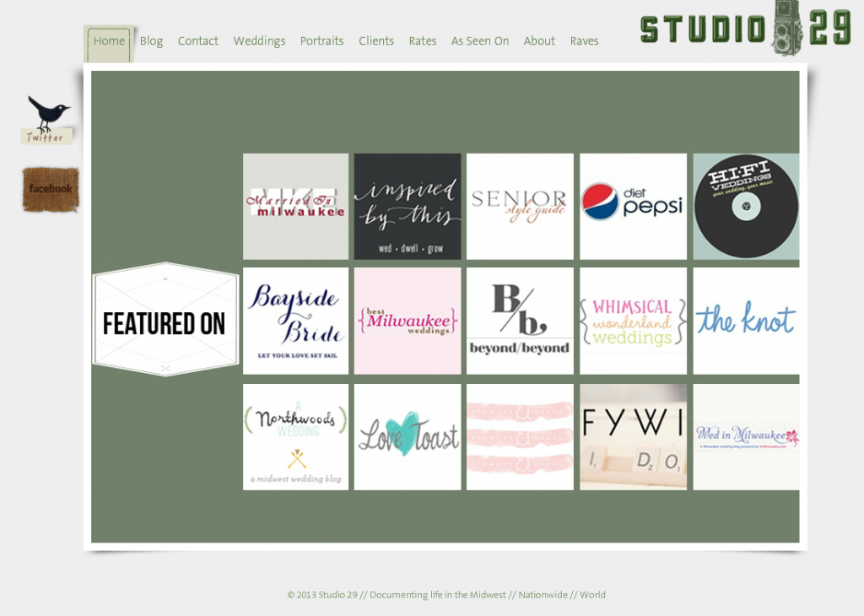The image size is (864, 616).
Task: Open the Raves page
Action: click(584, 41)
